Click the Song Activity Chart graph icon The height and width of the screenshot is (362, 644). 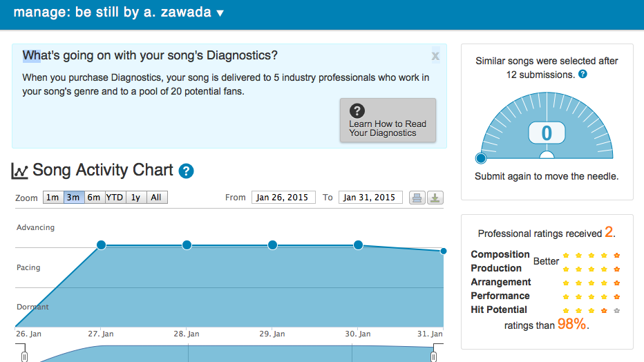pyautogui.click(x=19, y=171)
